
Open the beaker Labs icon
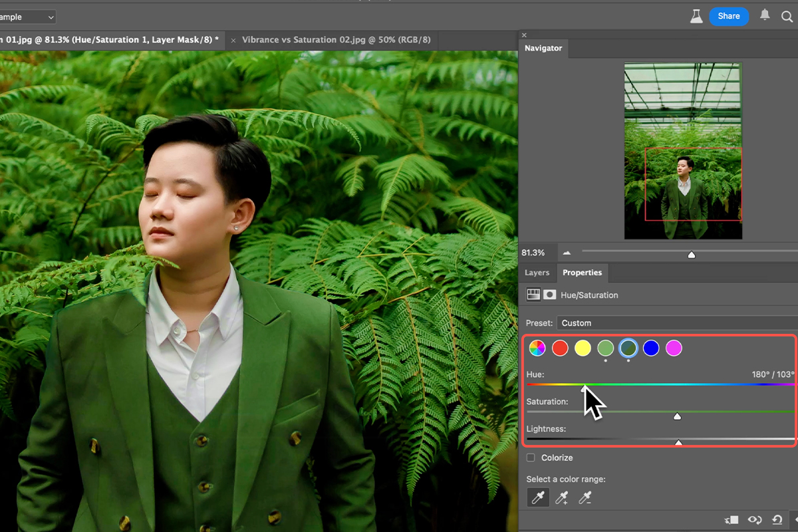(696, 17)
